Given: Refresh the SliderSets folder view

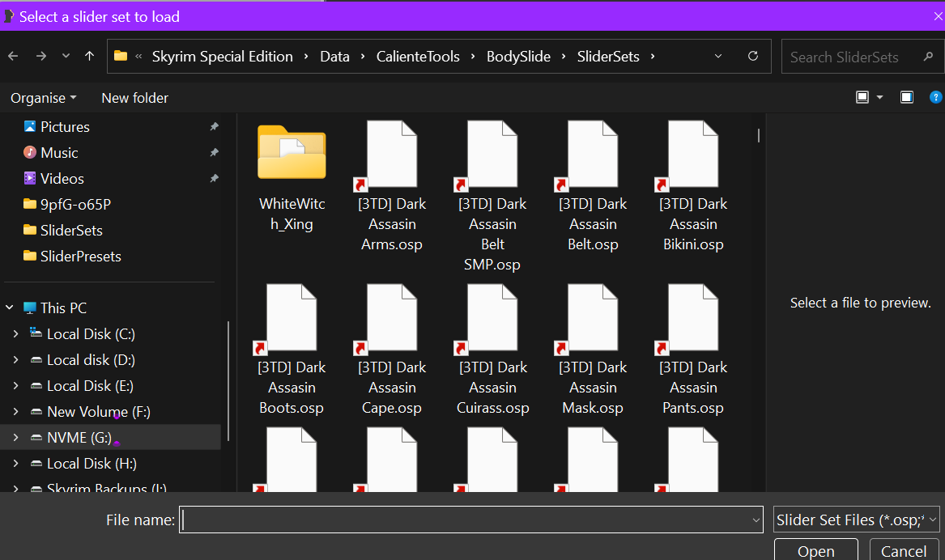Looking at the screenshot, I should point(753,56).
